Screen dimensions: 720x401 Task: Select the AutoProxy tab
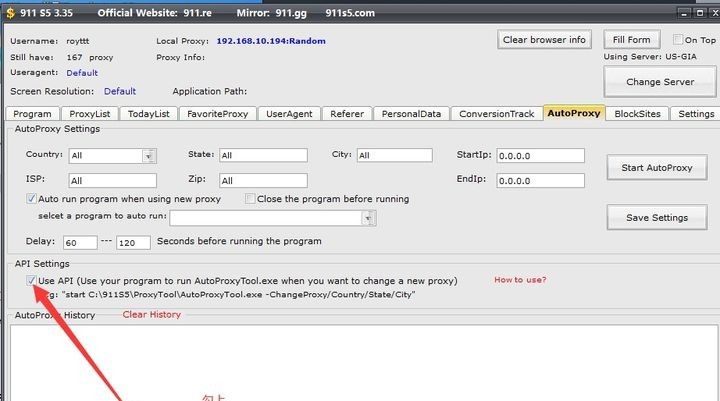coord(574,113)
